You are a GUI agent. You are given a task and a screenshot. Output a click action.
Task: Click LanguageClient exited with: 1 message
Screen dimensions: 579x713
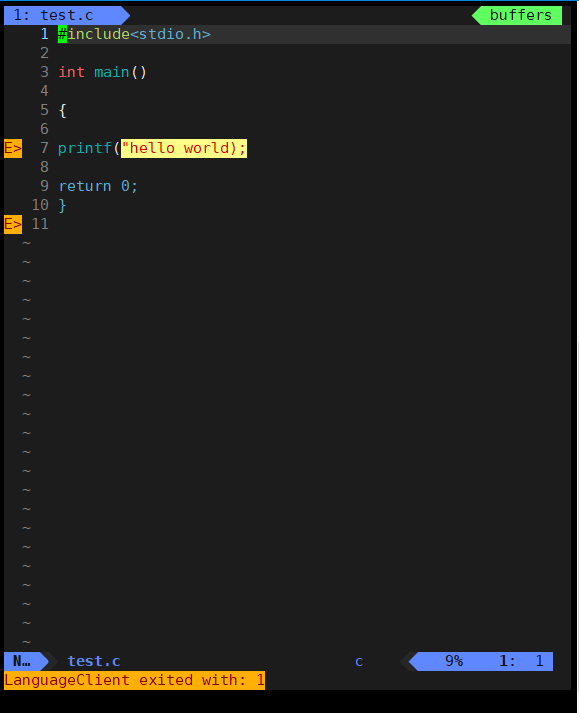pyautogui.click(x=134, y=680)
